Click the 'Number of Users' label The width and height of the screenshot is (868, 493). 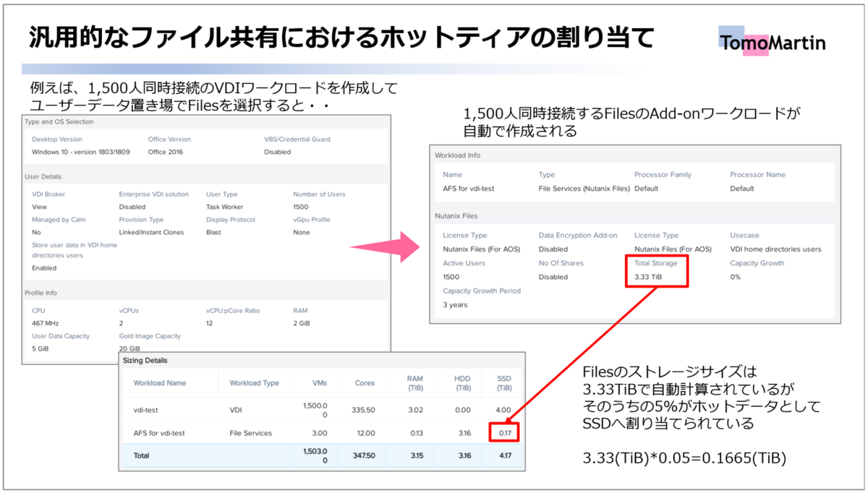[319, 194]
